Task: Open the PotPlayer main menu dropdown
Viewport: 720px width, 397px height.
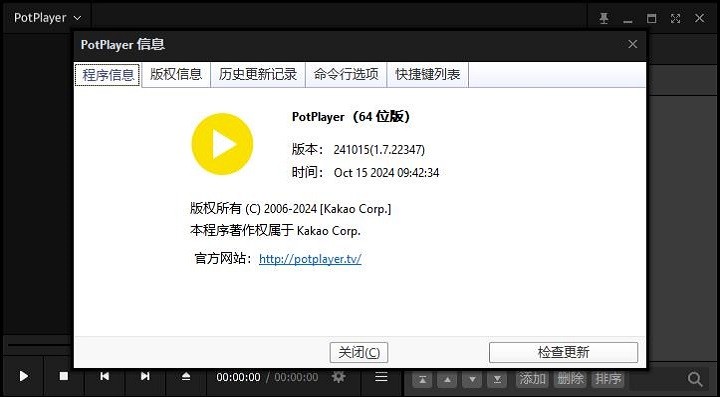Action: [x=47, y=18]
